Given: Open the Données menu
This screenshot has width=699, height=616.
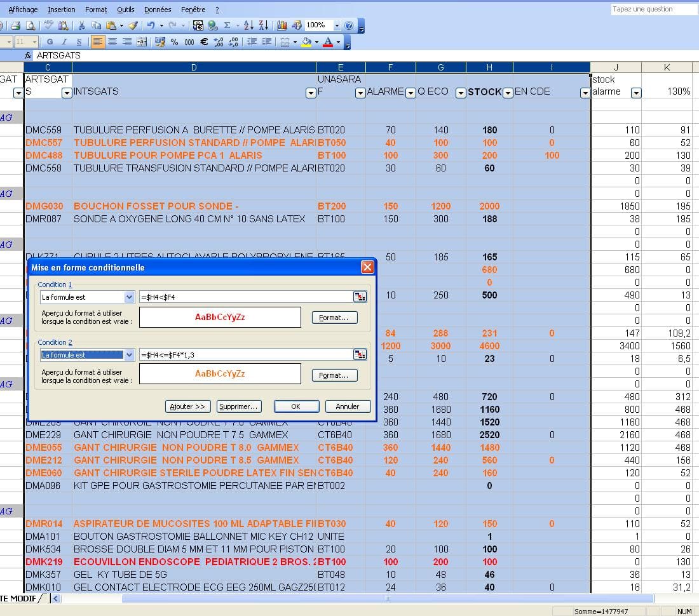Looking at the screenshot, I should pos(158,10).
